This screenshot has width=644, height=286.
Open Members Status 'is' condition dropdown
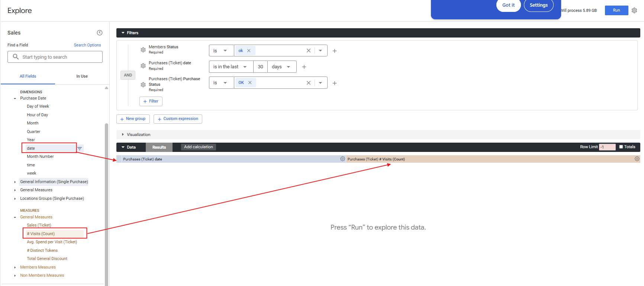click(221, 51)
